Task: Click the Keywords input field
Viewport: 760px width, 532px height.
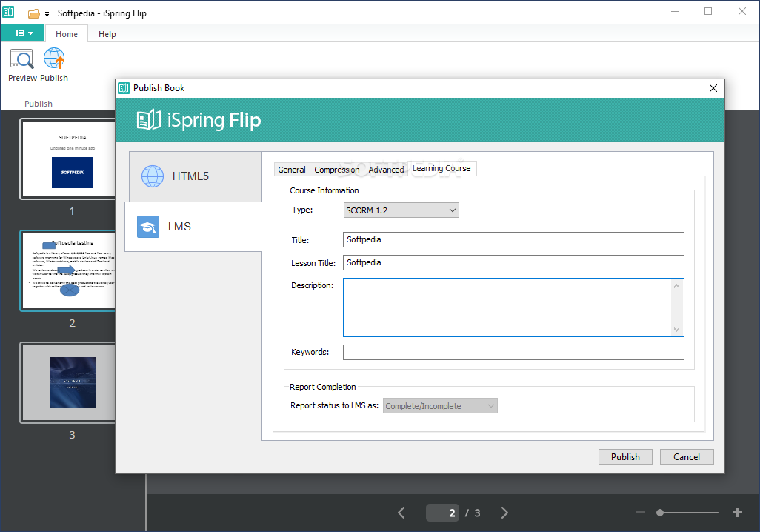Action: (x=513, y=352)
